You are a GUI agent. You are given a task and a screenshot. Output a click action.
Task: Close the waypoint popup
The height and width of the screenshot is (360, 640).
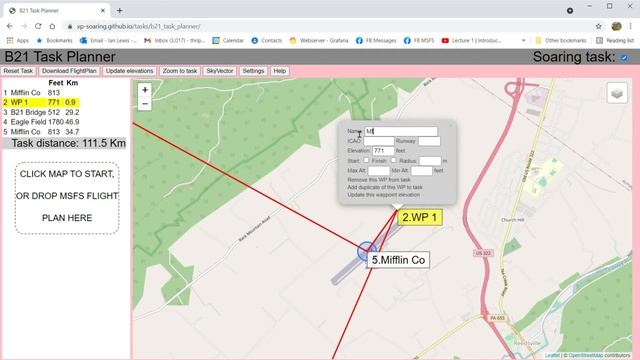tap(451, 125)
